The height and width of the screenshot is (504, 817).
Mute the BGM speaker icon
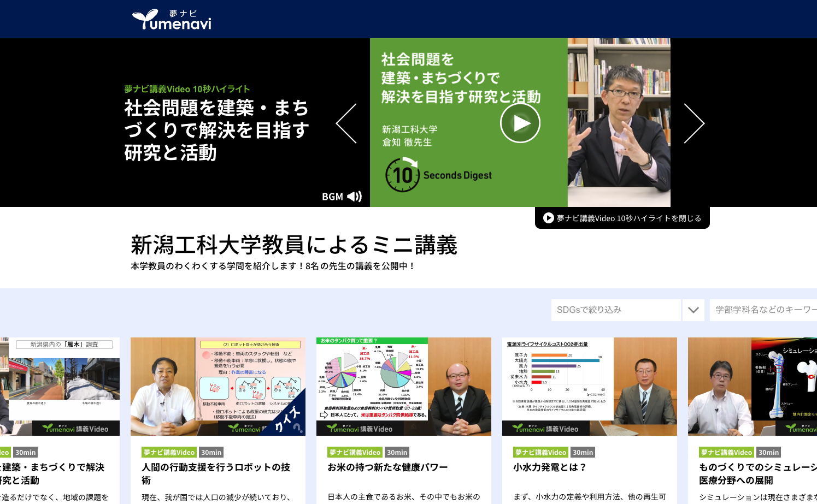pyautogui.click(x=354, y=197)
